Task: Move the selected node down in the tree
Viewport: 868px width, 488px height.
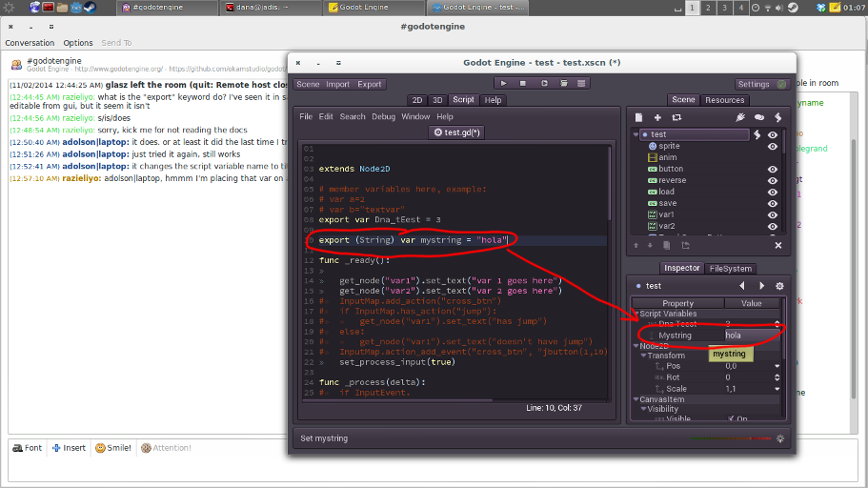Action: coord(651,245)
